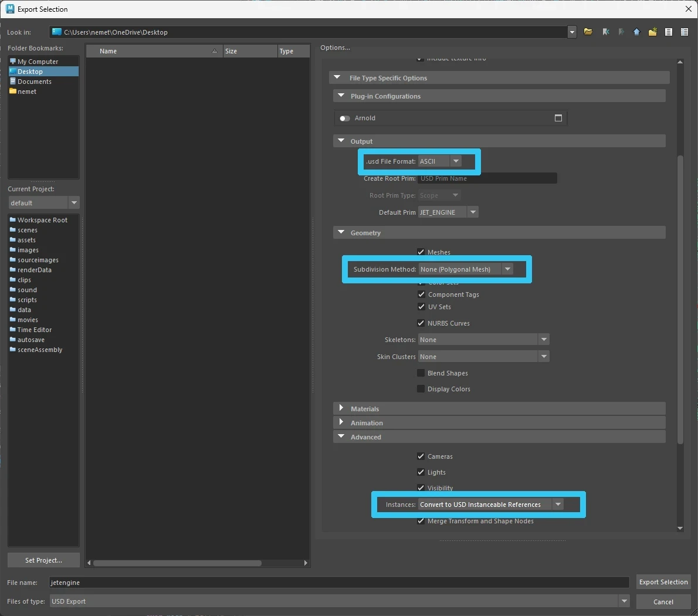
Task: Enable the Arnold plug-in toggle
Action: point(344,118)
